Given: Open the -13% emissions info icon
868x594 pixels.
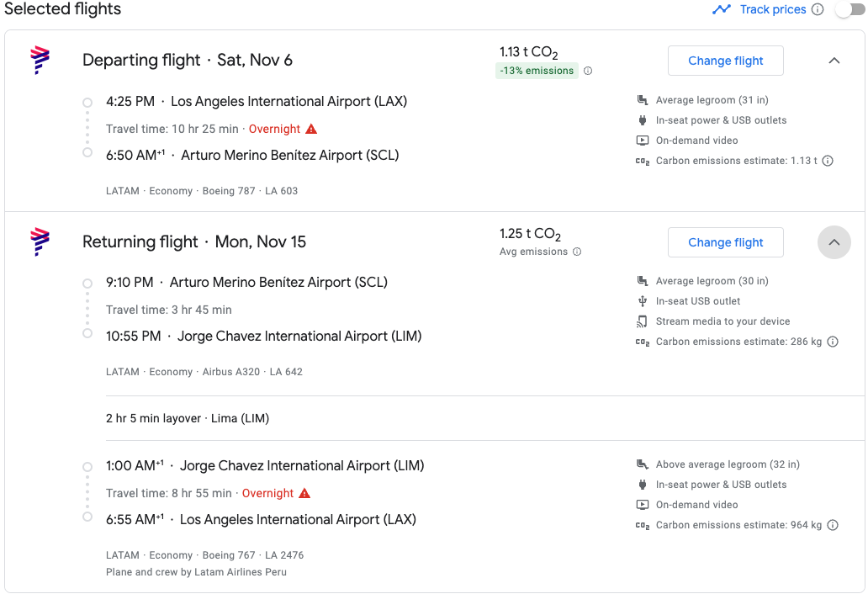Looking at the screenshot, I should 588,71.
